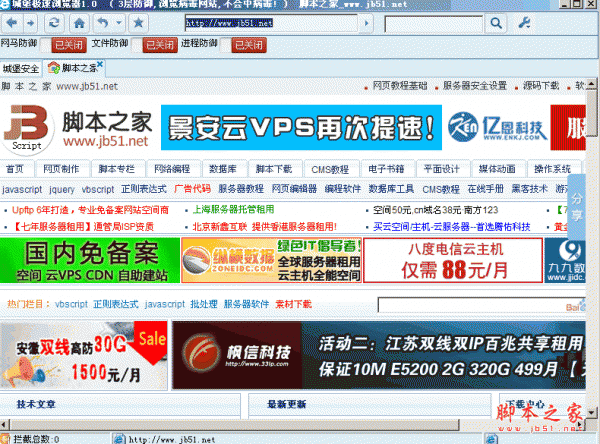The image size is (600, 444).
Task: Toggle 网马防御 已关闭 switch
Action: tap(64, 45)
